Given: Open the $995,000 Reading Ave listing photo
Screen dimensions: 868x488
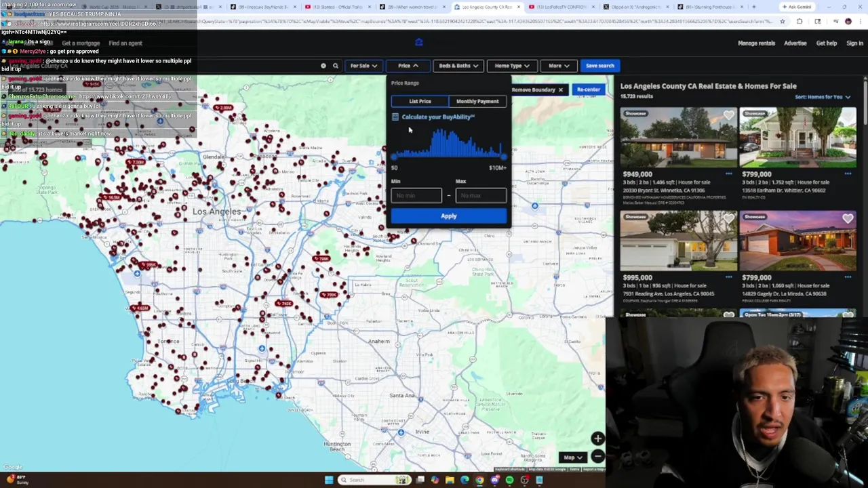Looking at the screenshot, I should point(678,240).
